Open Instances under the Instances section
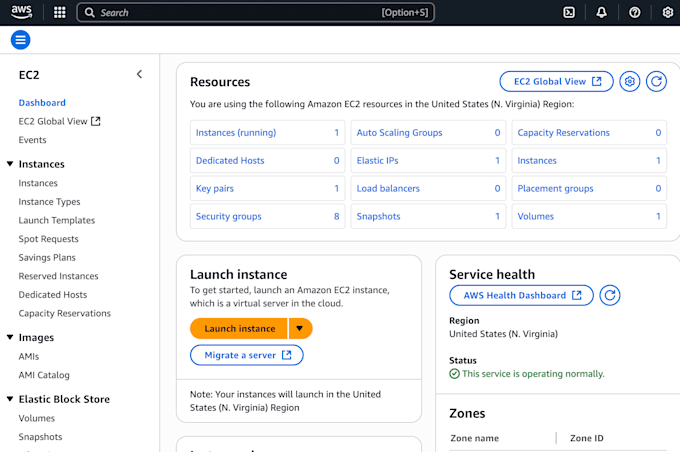Image resolution: width=680 pixels, height=452 pixels. [38, 183]
